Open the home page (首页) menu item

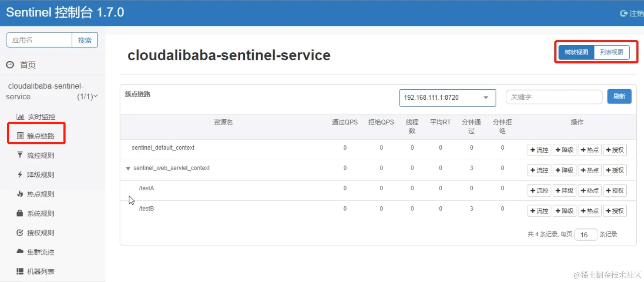coord(28,65)
